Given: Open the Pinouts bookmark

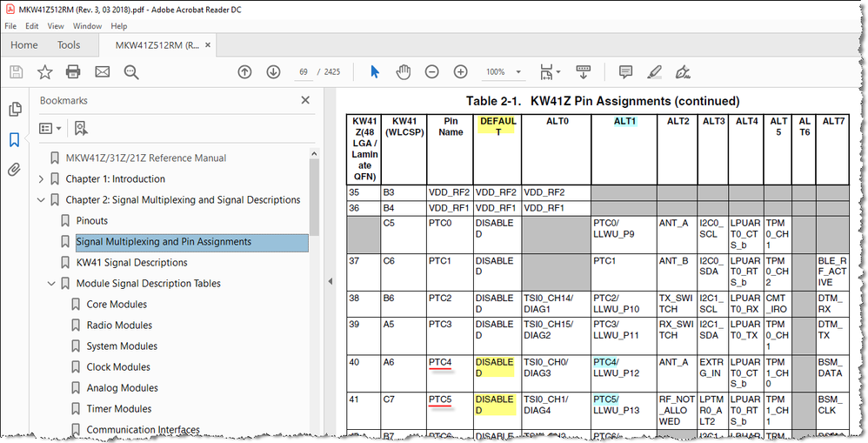Looking at the screenshot, I should 92,221.
